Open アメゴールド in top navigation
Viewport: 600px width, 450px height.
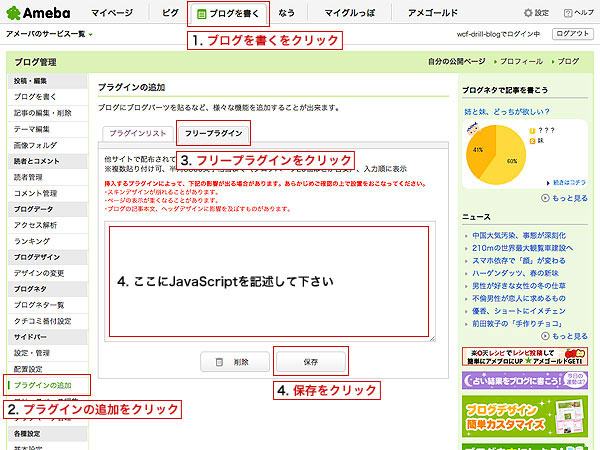click(433, 13)
